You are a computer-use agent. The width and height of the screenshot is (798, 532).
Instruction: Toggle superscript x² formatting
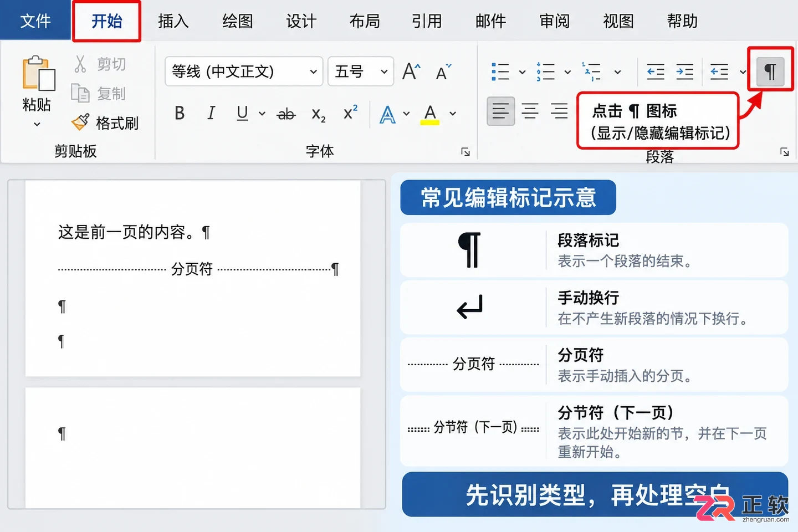tap(350, 112)
